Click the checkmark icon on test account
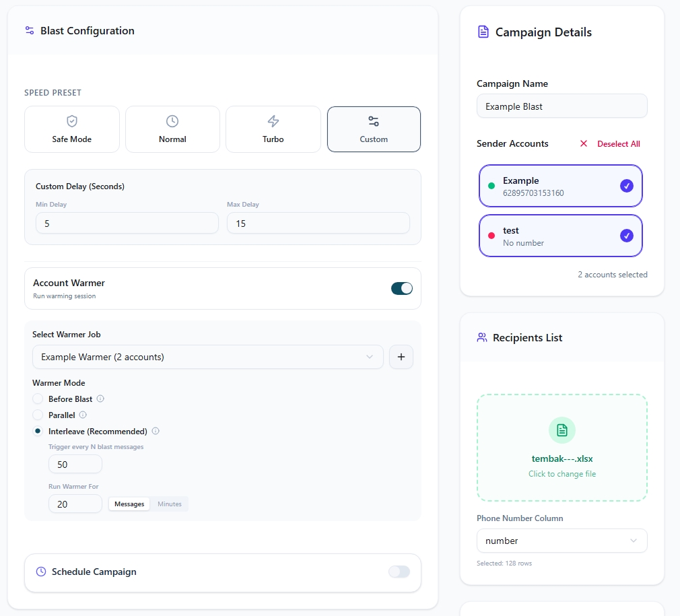The image size is (680, 616). (626, 236)
